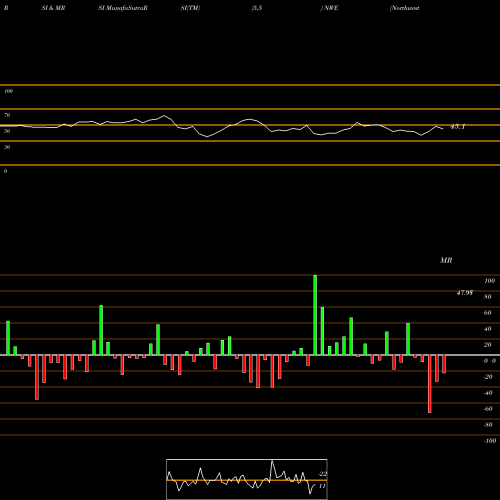Click the tallest green MR bar
The height and width of the screenshot is (500, 500).
(x=315, y=315)
